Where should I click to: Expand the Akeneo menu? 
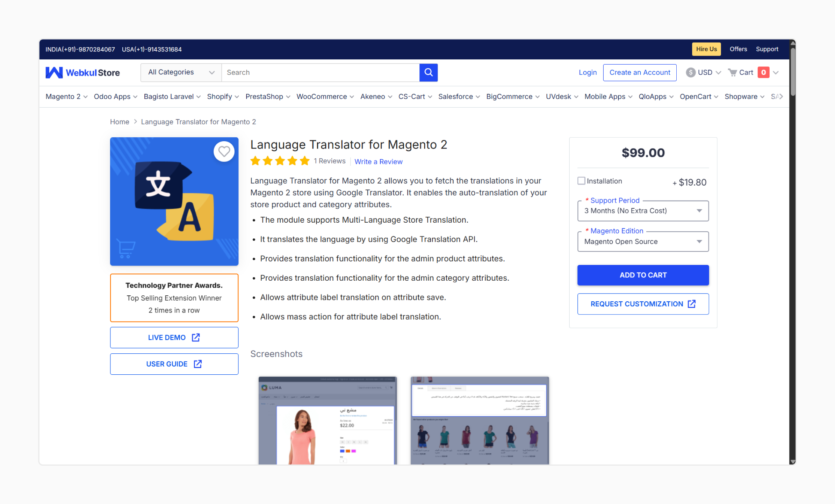[x=376, y=96]
